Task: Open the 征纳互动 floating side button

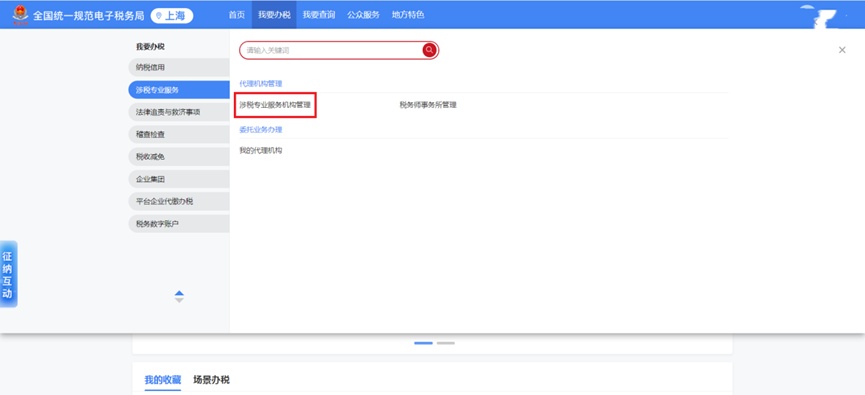Action: pos(8,274)
